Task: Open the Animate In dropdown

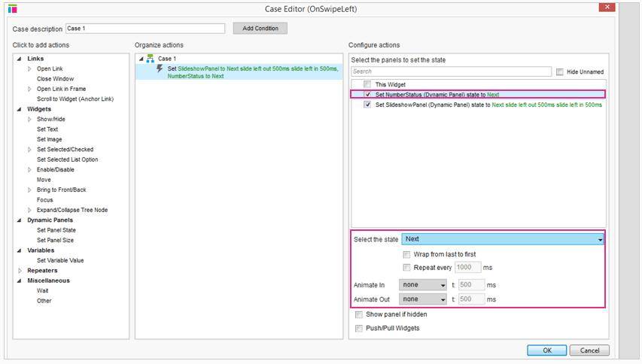Action: pyautogui.click(x=423, y=285)
